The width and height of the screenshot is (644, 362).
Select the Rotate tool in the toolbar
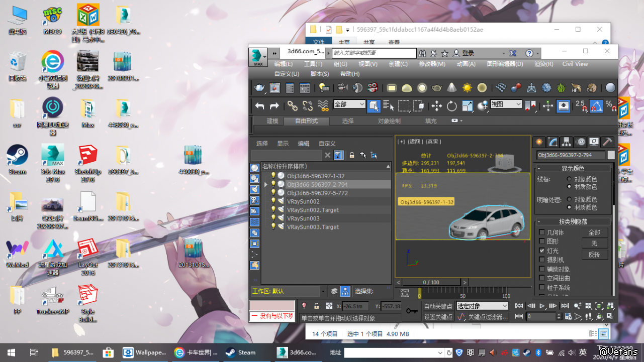(452, 105)
